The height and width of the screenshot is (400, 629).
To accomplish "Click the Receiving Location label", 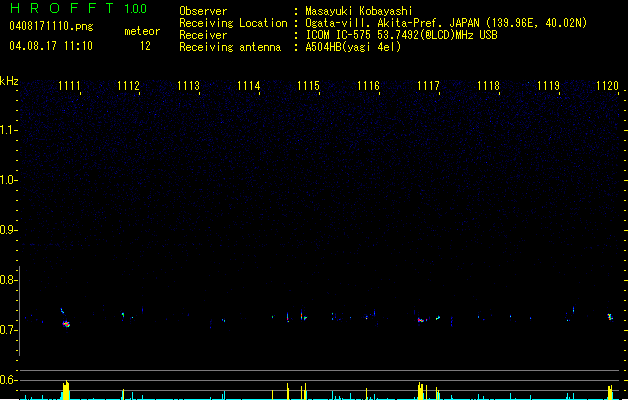I will [x=233, y=23].
